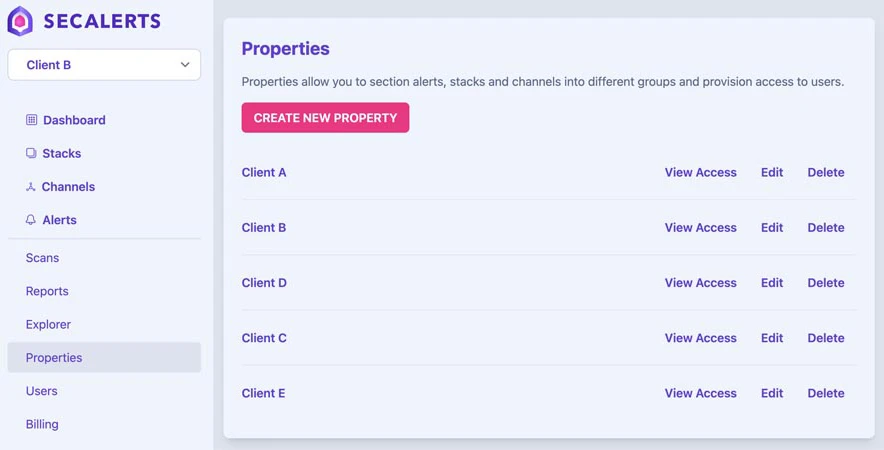The image size is (884, 450).
Task: Expand the property selector chevron
Action: [185, 65]
